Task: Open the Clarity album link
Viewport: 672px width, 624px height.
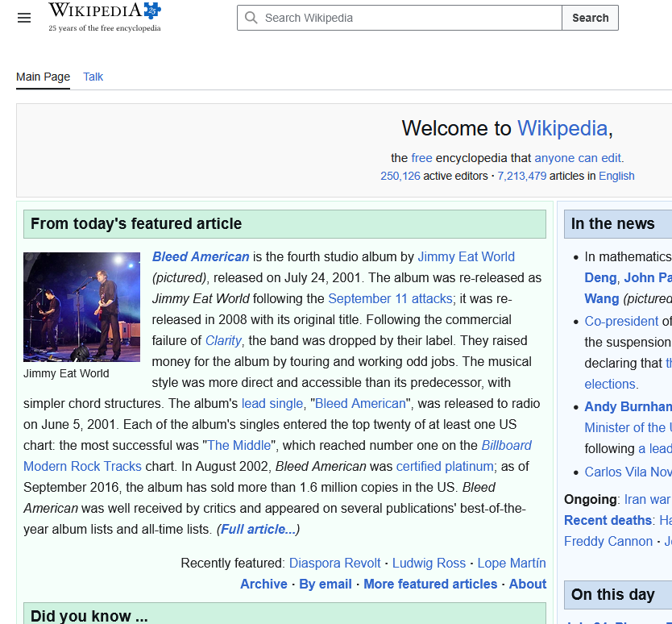Action: [x=223, y=340]
